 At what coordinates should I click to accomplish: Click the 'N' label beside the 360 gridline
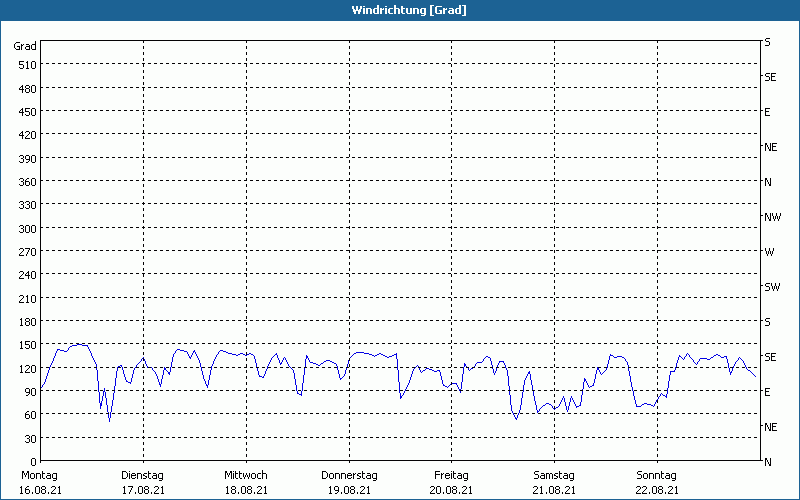[768, 182]
